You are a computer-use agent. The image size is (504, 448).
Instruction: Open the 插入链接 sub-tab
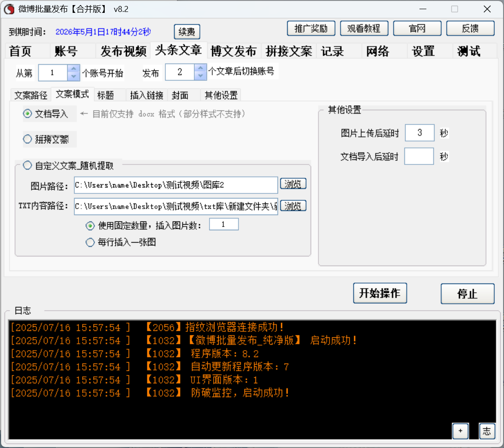[x=147, y=95]
